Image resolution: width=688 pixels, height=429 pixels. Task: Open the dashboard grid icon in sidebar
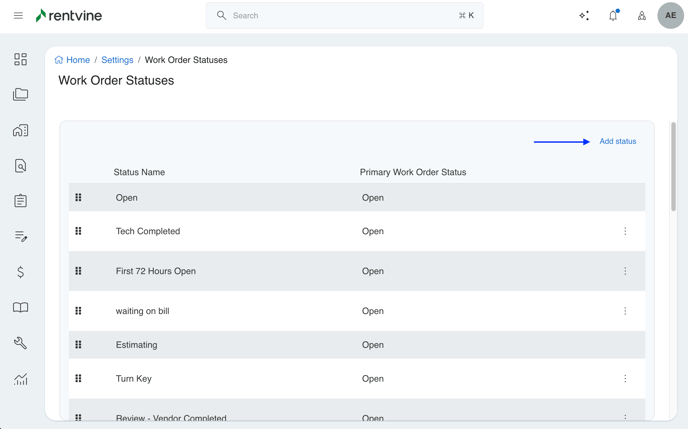(20, 60)
